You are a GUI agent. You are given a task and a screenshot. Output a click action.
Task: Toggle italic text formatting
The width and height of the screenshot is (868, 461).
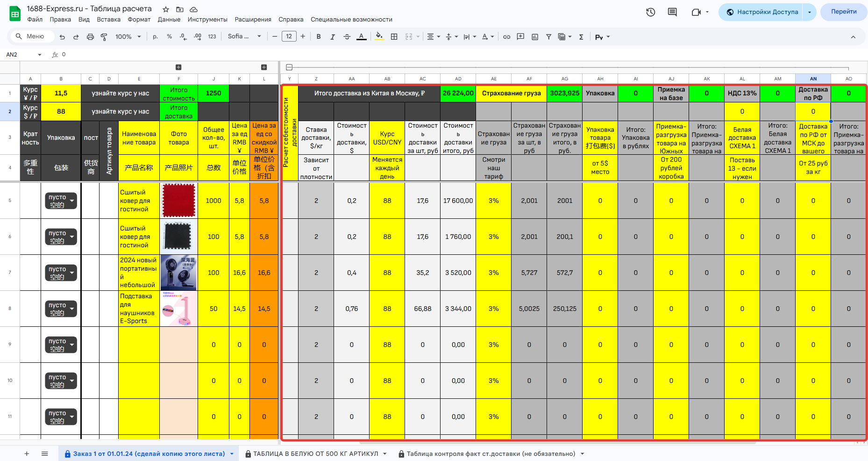tap(333, 37)
